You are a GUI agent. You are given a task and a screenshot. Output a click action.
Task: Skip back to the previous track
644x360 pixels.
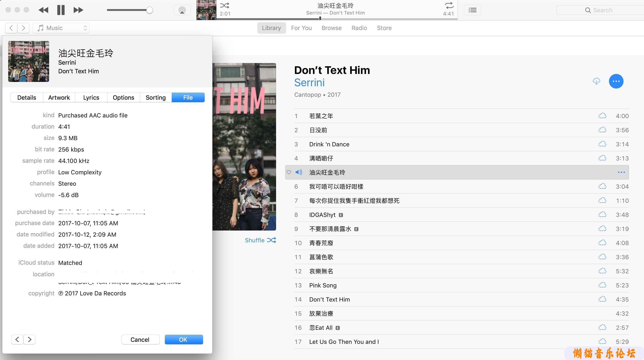[43, 10]
